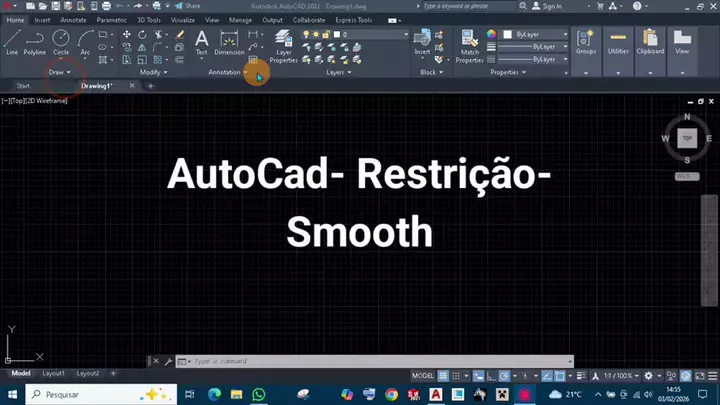Expand the Draw panel
The width and height of the screenshot is (720, 405).
tap(60, 72)
